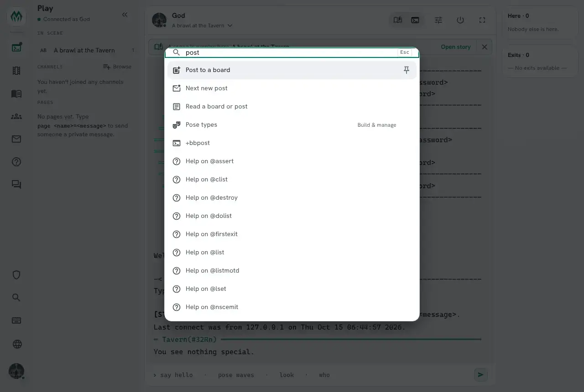Pin the 'Post to a board' command
Image resolution: width=584 pixels, height=392 pixels.
point(407,70)
